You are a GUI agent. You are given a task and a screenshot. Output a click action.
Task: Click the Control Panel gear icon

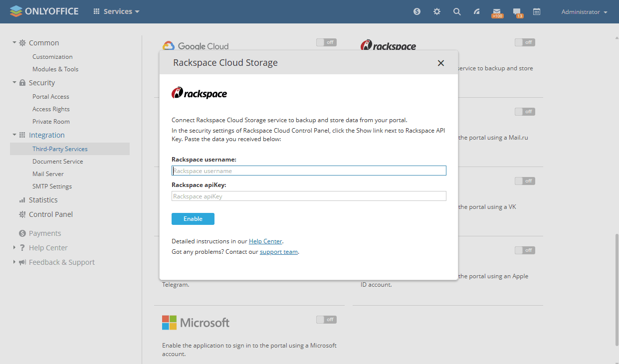click(x=22, y=214)
